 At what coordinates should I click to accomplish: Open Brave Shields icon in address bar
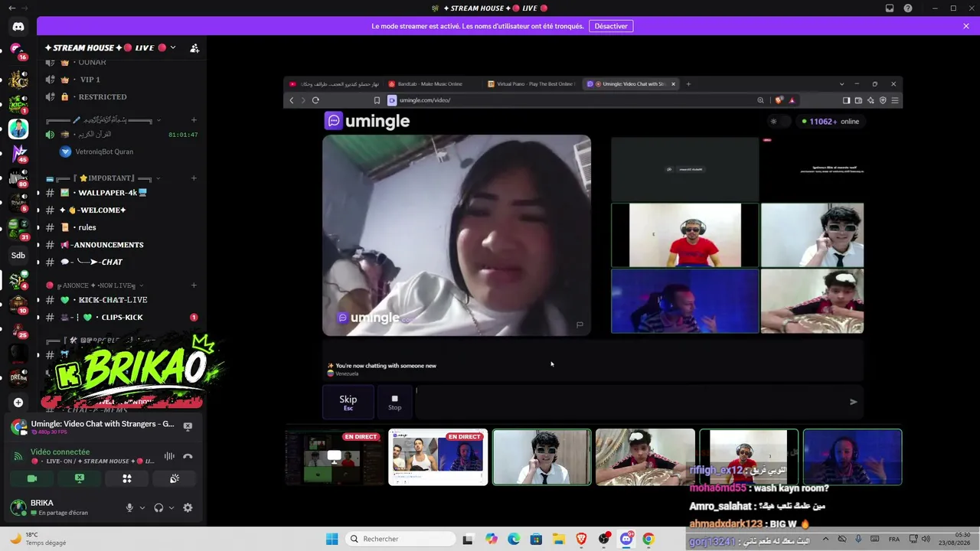click(x=779, y=100)
